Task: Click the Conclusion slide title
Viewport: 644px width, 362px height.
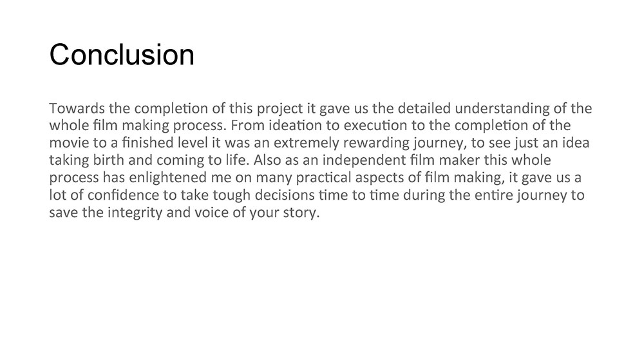Action: (x=122, y=55)
